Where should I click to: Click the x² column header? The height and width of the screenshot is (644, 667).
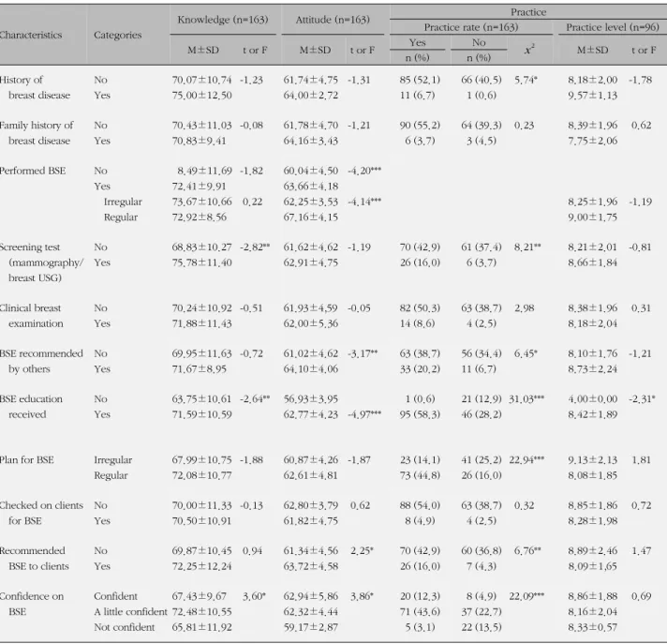(529, 50)
